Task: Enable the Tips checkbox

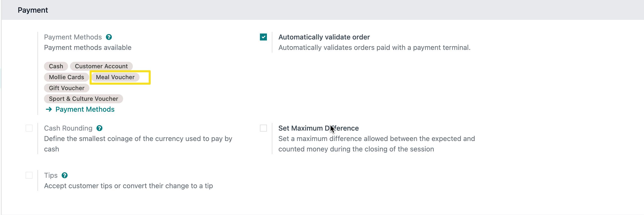Action: (x=29, y=176)
